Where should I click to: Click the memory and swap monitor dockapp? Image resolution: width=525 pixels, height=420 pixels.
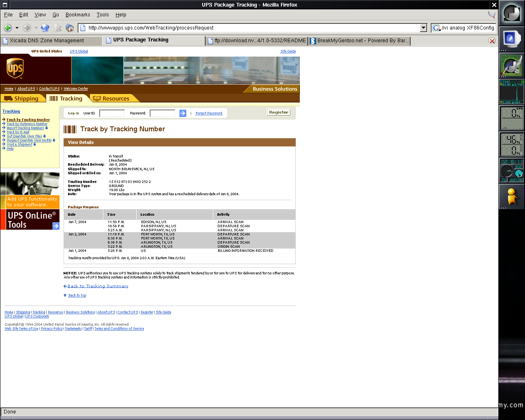511,144
